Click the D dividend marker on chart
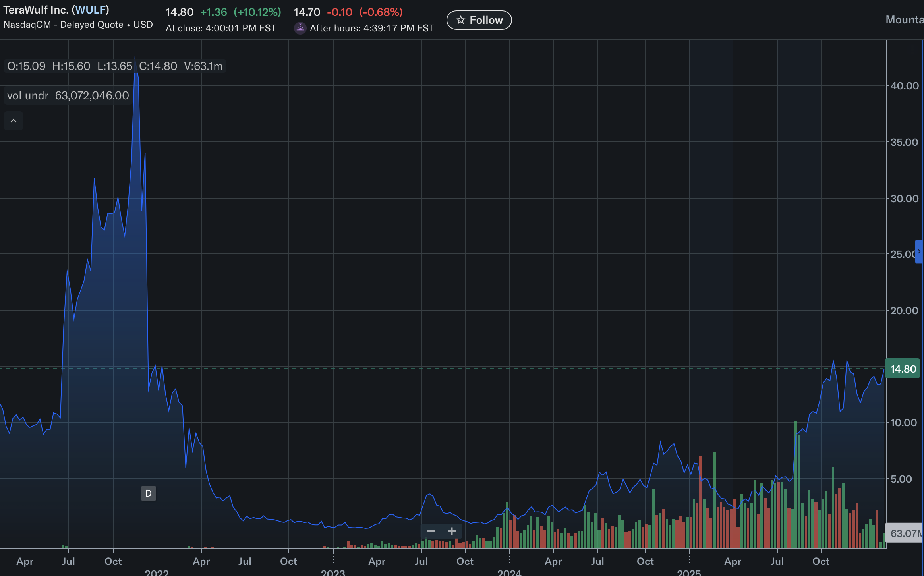Screen dimensions: 924x576 point(148,493)
